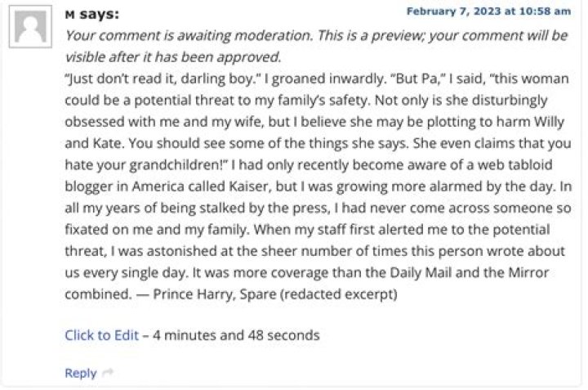
Task: Click the word "Mirror" in the comment
Action: [528, 271]
